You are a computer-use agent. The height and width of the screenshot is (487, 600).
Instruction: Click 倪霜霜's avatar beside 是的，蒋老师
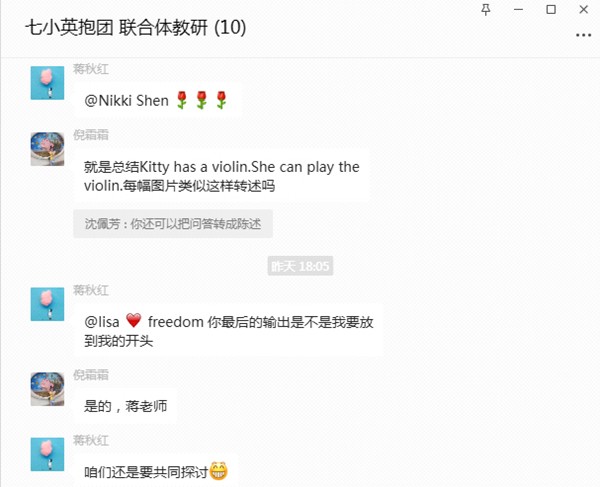pyautogui.click(x=47, y=389)
